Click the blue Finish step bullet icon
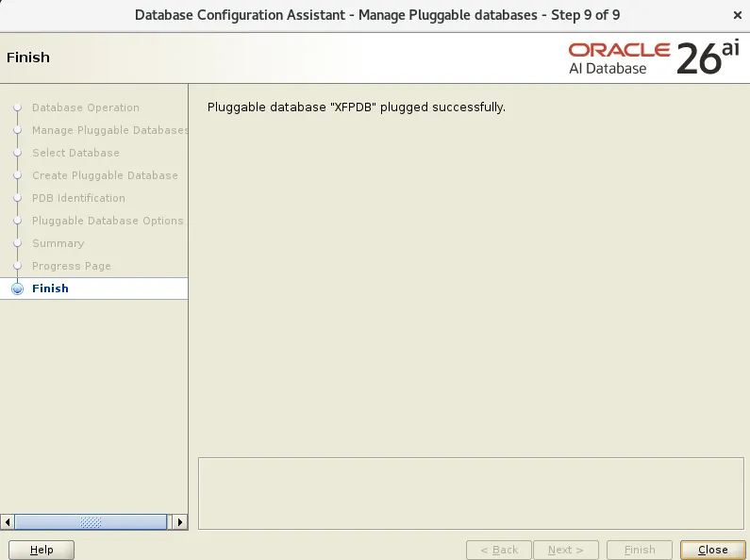This screenshot has width=750, height=560. point(17,288)
